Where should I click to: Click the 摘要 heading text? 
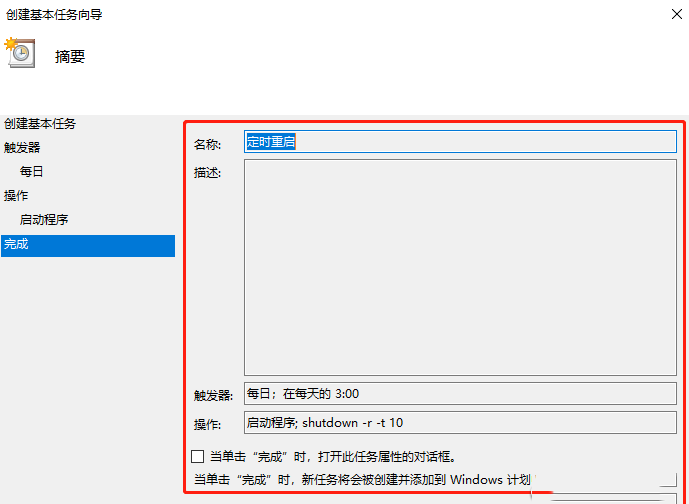click(x=70, y=57)
